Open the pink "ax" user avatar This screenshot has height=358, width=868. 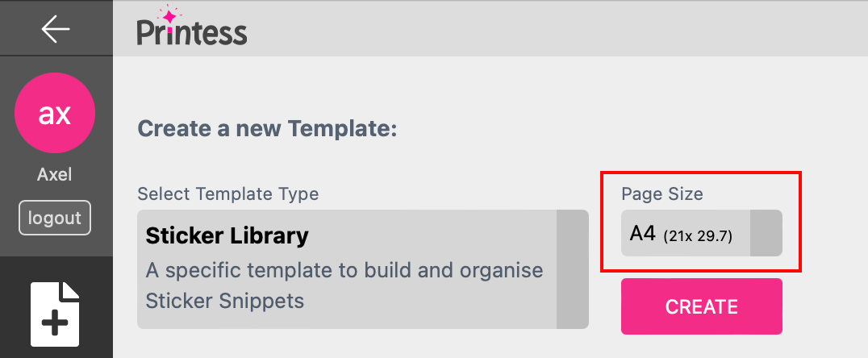pyautogui.click(x=55, y=113)
